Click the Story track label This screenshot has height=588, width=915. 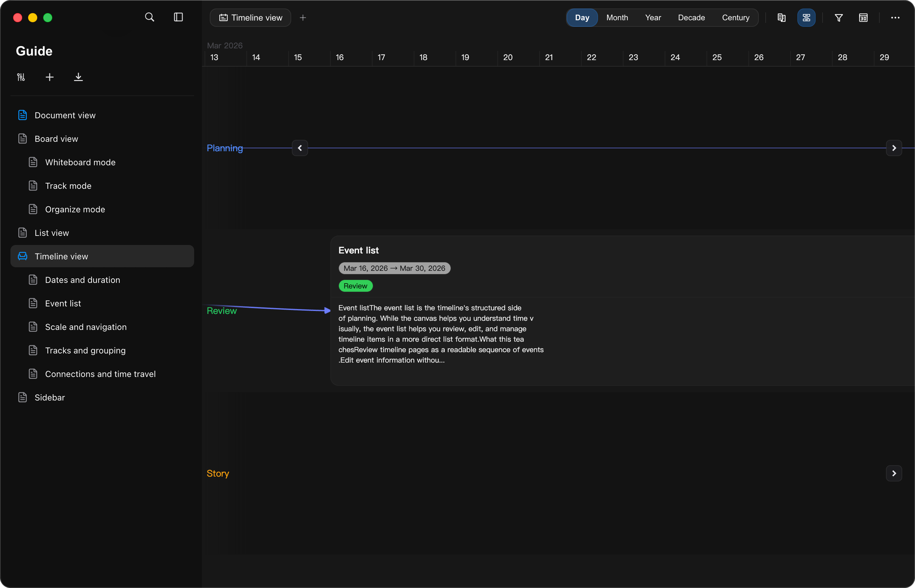pyautogui.click(x=218, y=473)
